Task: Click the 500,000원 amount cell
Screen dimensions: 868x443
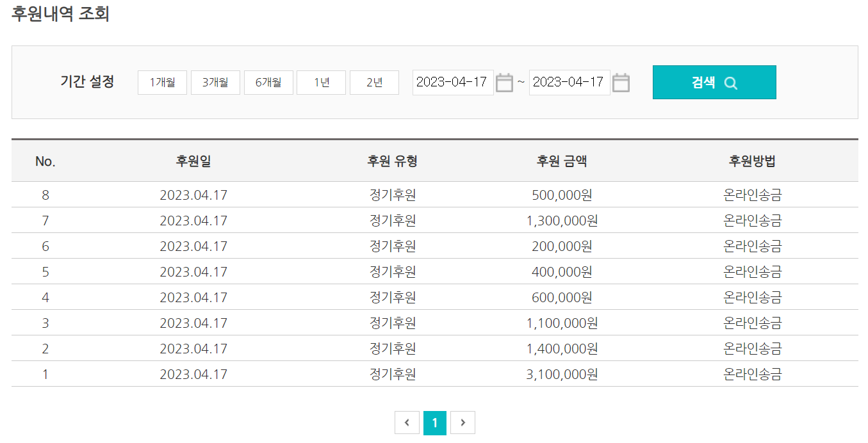Action: [x=562, y=195]
